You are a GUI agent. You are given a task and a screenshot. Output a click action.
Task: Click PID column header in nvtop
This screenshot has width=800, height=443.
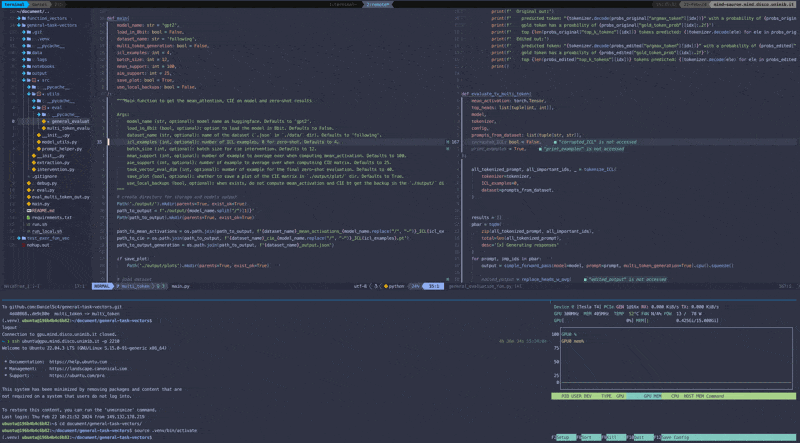(x=564, y=396)
